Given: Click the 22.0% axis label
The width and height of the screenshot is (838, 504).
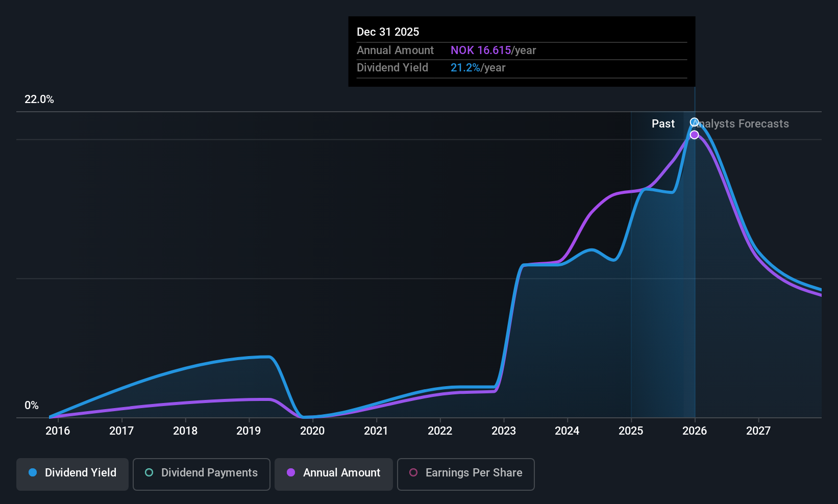Looking at the screenshot, I should tap(39, 99).
